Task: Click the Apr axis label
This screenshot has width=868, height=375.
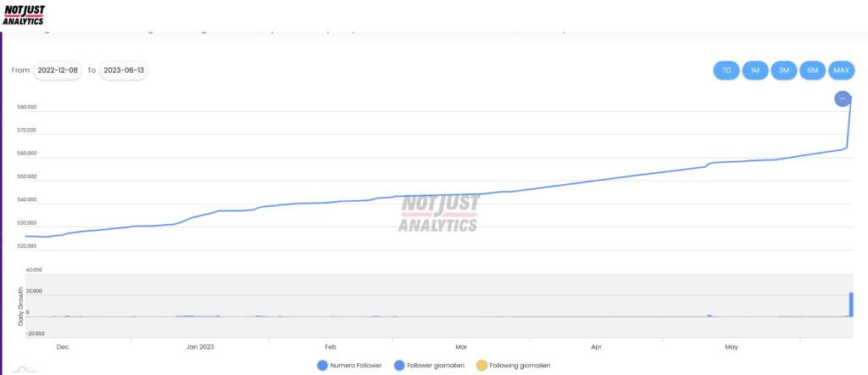Action: point(597,346)
